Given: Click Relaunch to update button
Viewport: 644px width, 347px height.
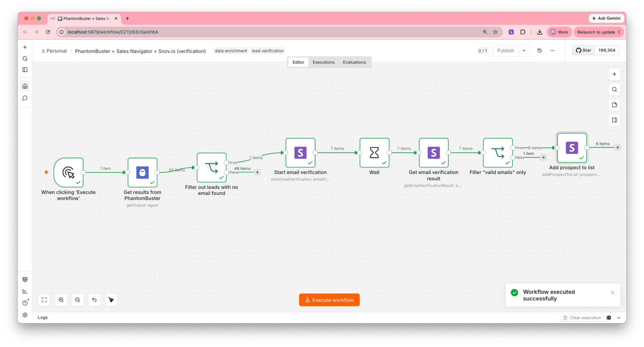Looking at the screenshot, I should point(598,32).
